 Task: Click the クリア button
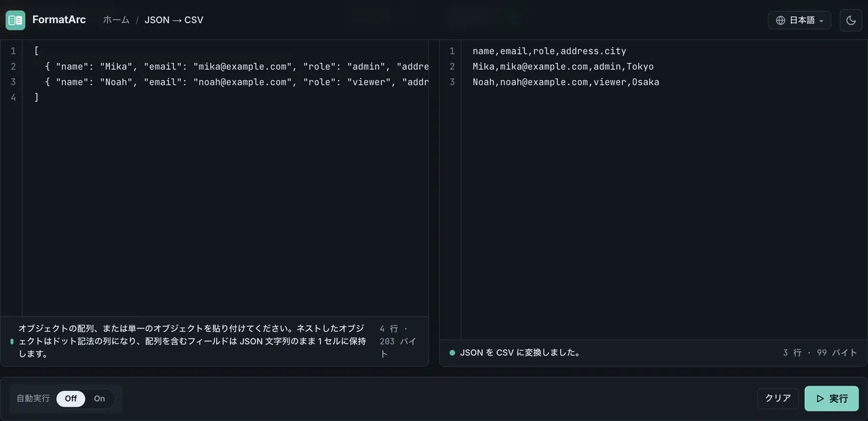click(778, 399)
